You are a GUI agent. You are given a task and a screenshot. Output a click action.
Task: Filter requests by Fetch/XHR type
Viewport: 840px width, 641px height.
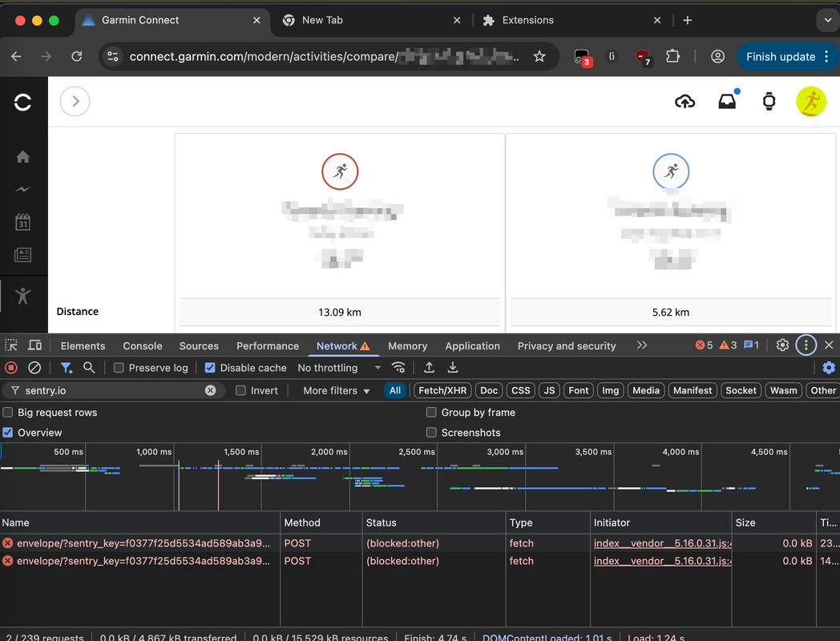point(442,390)
